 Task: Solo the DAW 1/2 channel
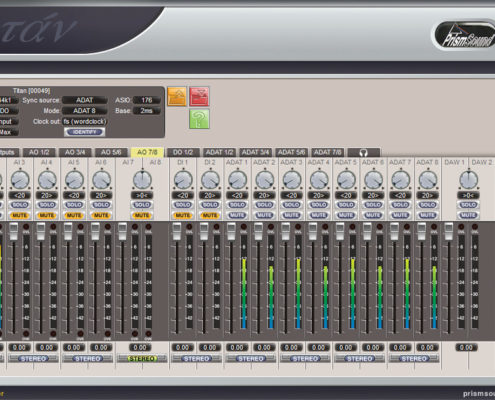(x=468, y=205)
